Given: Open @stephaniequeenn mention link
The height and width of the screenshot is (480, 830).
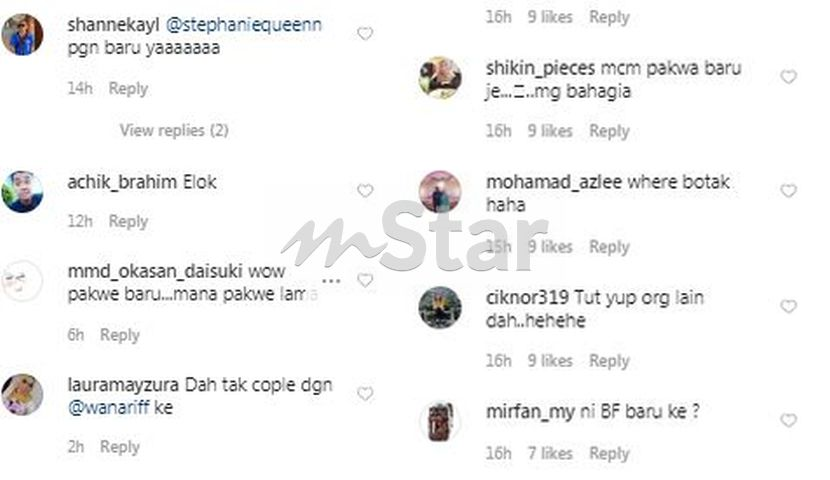Looking at the screenshot, I should 243,25.
